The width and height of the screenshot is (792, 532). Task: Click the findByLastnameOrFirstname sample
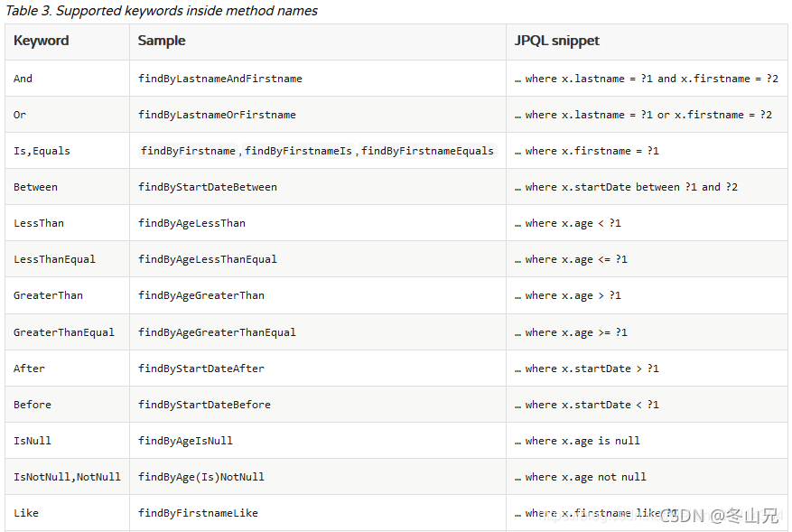217,115
